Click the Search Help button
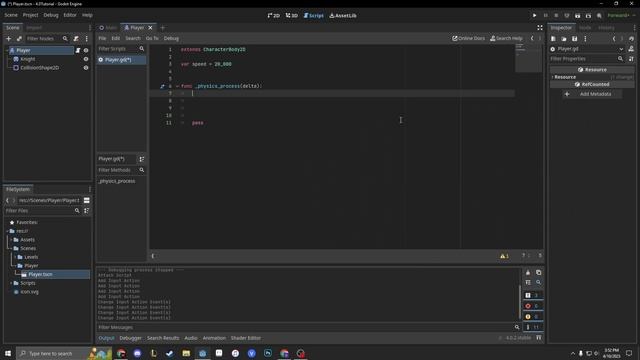The image size is (640, 360). (x=506, y=38)
